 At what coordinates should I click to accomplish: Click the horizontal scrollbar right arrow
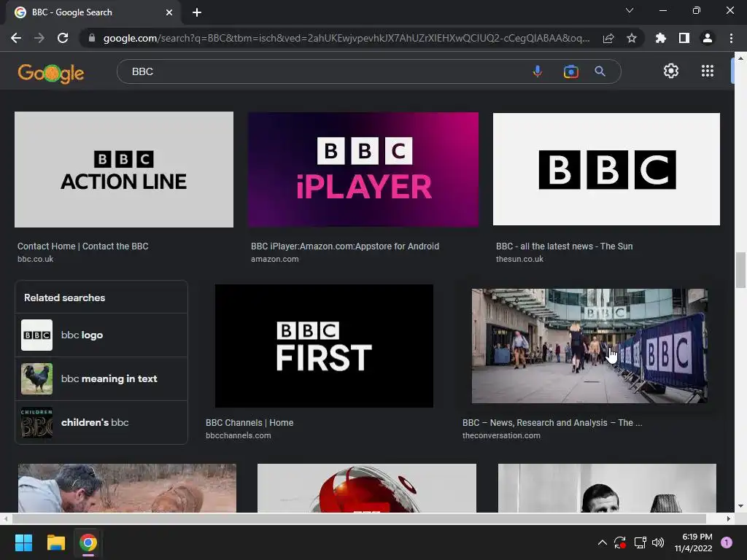729,518
